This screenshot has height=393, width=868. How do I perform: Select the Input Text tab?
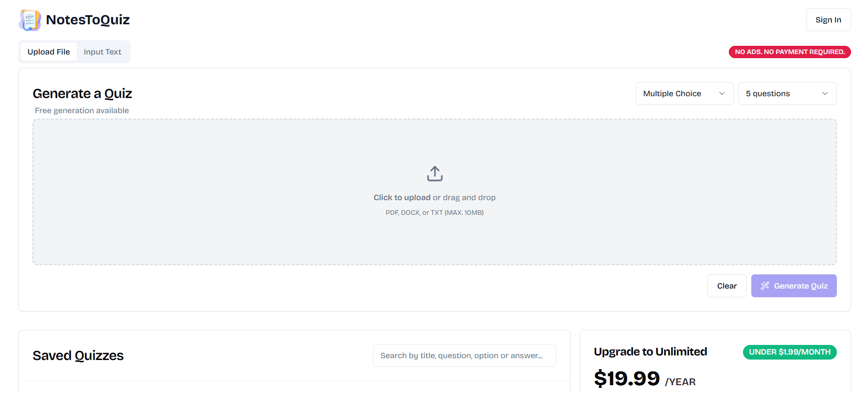(103, 52)
